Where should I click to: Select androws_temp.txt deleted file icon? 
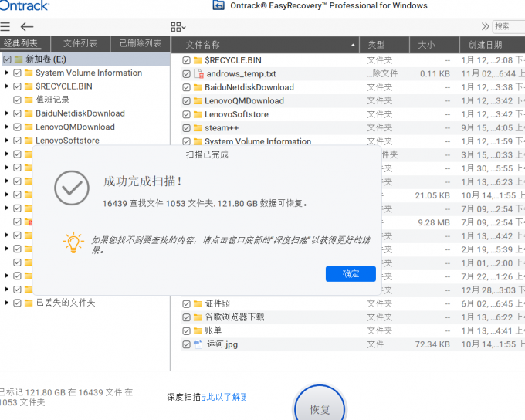click(x=198, y=73)
